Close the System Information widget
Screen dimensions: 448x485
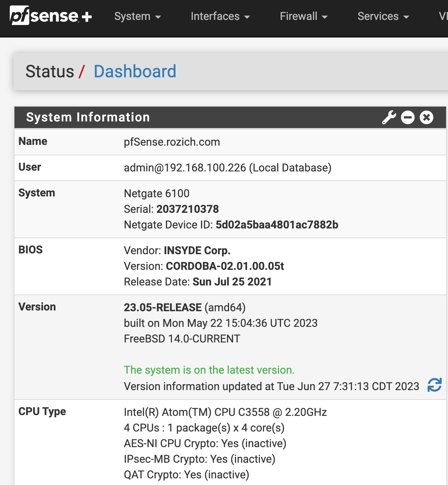click(x=427, y=117)
